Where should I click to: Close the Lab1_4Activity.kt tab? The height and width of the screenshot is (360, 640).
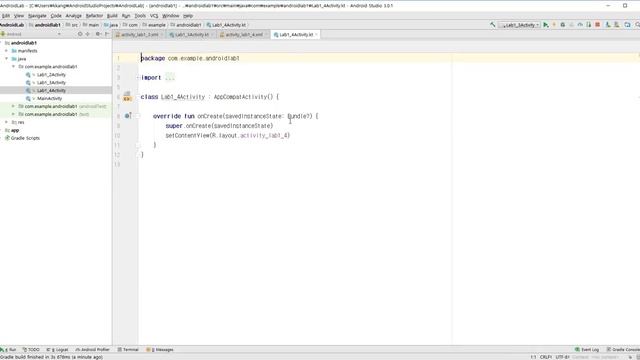point(316,35)
